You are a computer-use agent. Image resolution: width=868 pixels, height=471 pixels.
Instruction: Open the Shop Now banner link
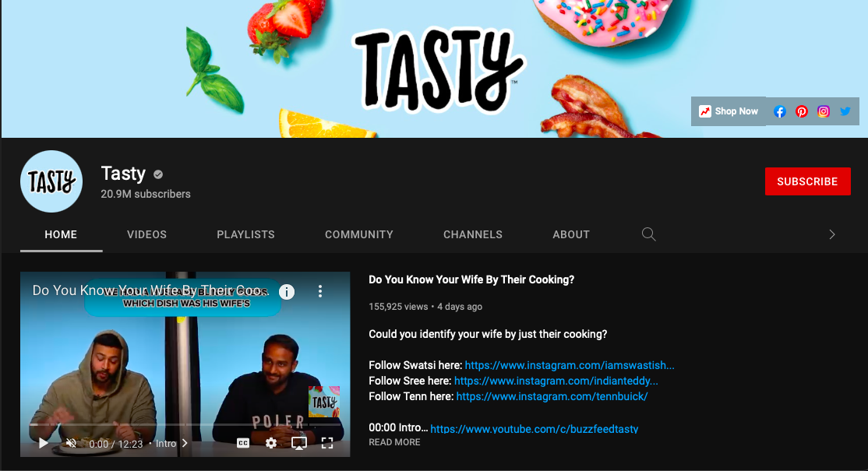[729, 111]
